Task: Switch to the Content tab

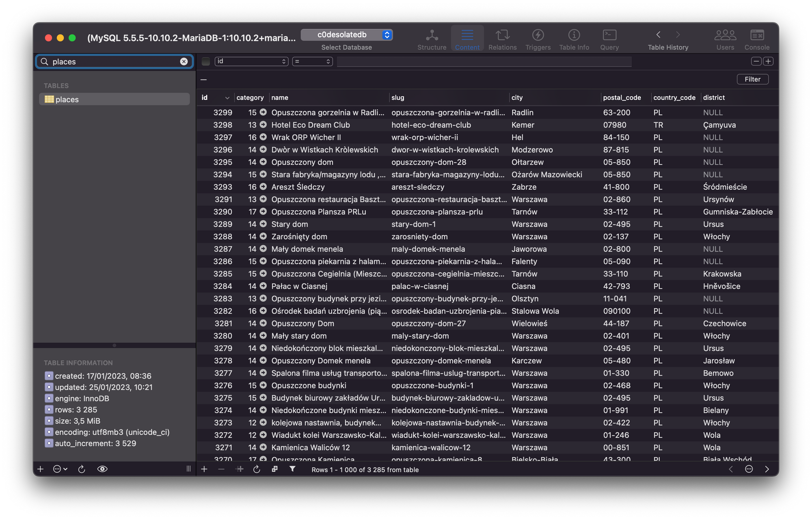Action: tap(467, 39)
